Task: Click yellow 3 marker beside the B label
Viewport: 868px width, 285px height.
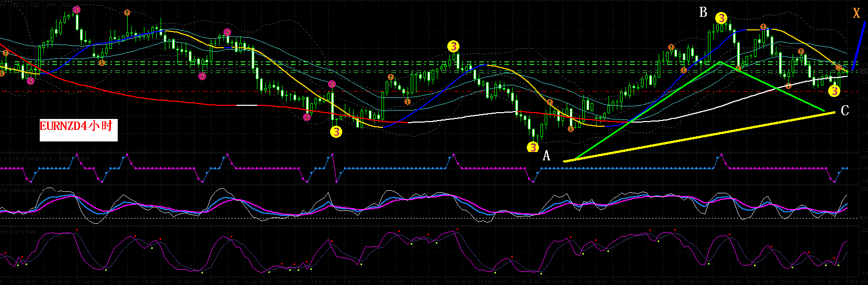Action: [x=721, y=18]
